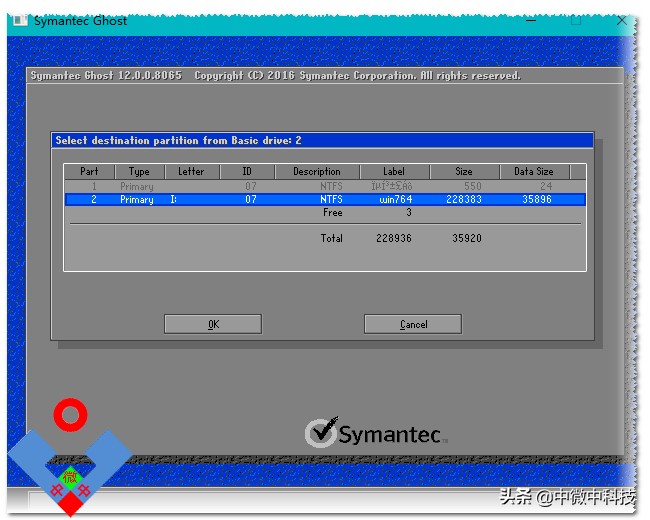Click the Free space row

click(x=325, y=213)
